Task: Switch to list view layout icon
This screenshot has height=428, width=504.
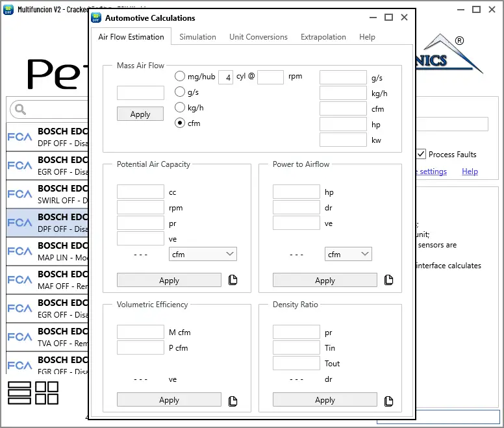Action: coord(19,394)
